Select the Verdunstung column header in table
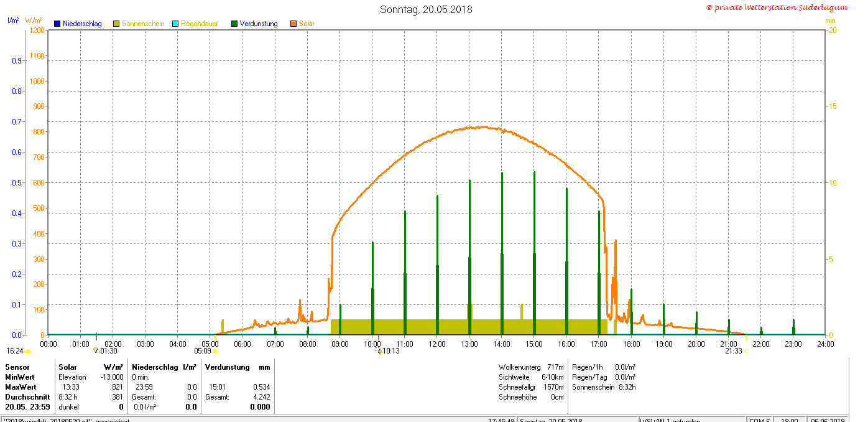 click(229, 367)
